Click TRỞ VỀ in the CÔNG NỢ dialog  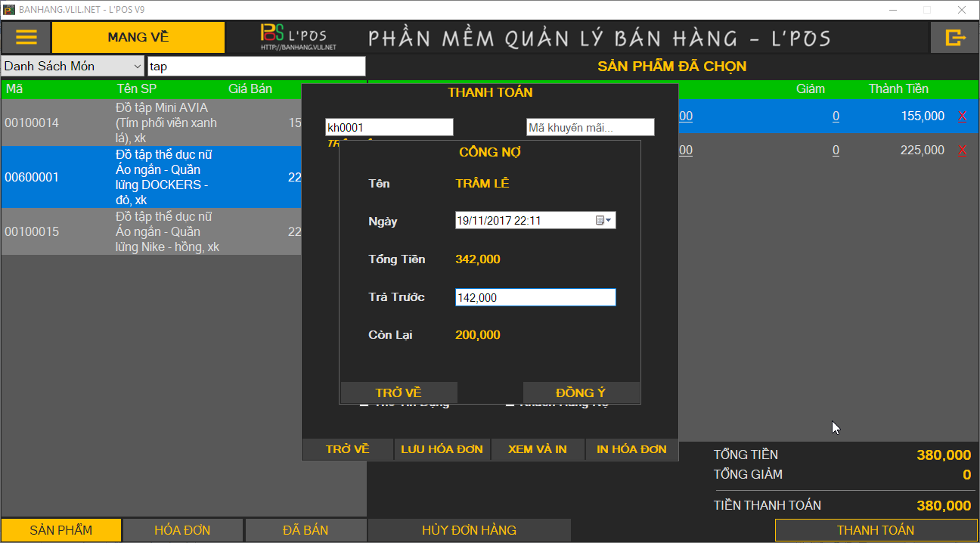399,393
